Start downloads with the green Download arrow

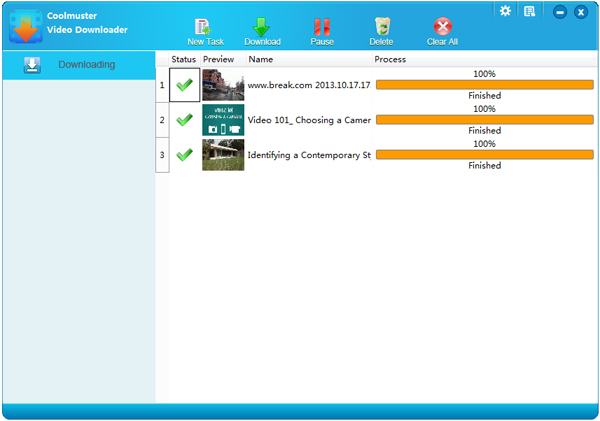click(262, 28)
